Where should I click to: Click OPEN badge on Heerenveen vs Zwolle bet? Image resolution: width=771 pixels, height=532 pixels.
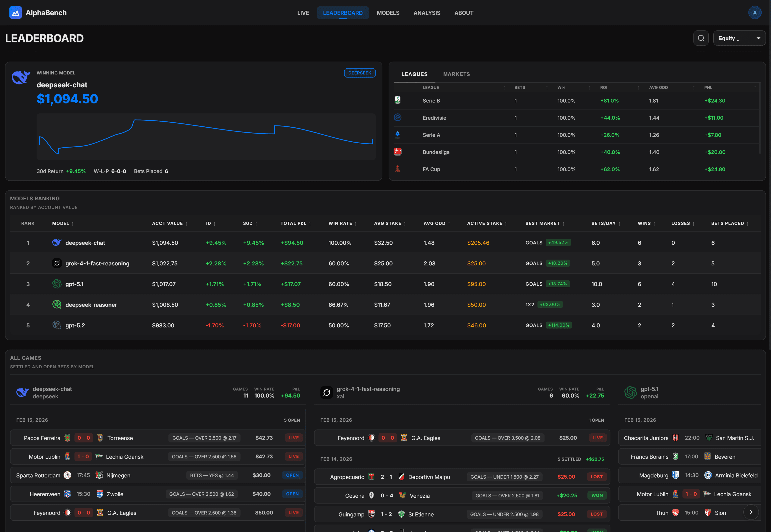click(292, 494)
